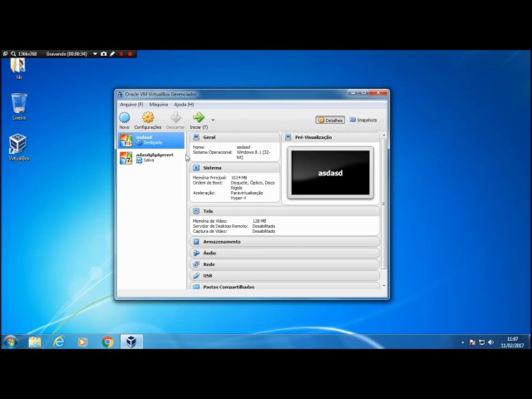Open Configurações gear icon
This screenshot has height=399, width=532.
click(x=148, y=117)
